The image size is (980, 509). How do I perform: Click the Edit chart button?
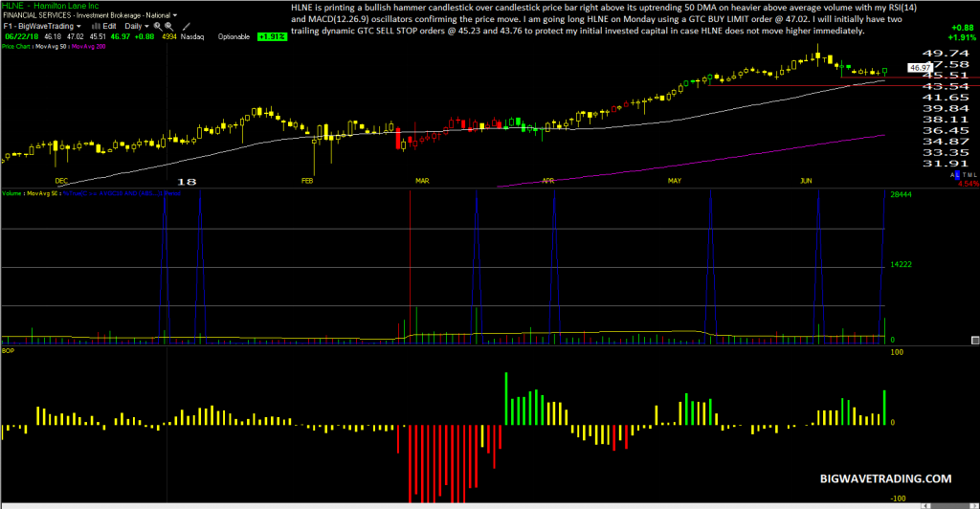click(x=109, y=26)
